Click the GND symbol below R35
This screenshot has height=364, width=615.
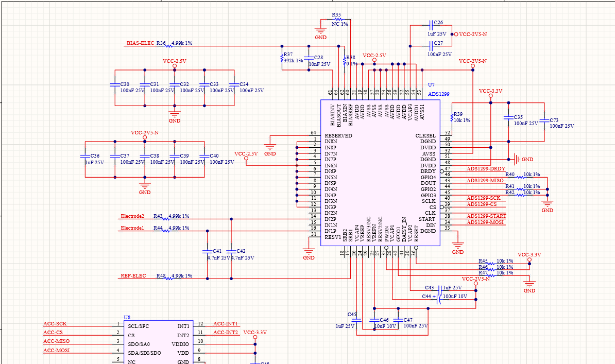coord(320,32)
